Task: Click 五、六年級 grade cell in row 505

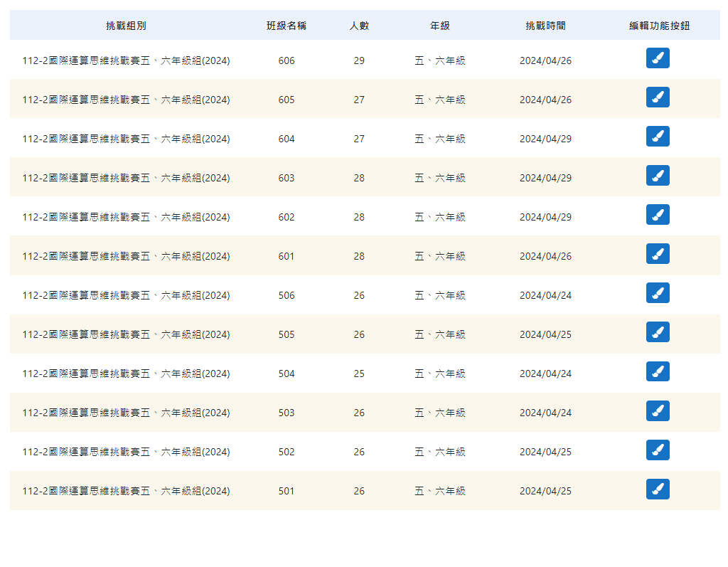Action: pyautogui.click(x=439, y=334)
